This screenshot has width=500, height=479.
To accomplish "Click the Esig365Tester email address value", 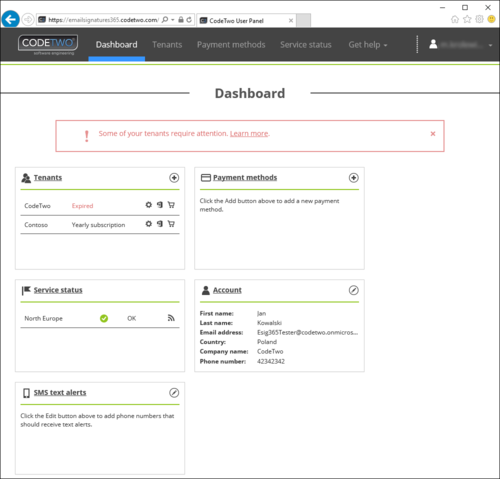I will (x=307, y=332).
